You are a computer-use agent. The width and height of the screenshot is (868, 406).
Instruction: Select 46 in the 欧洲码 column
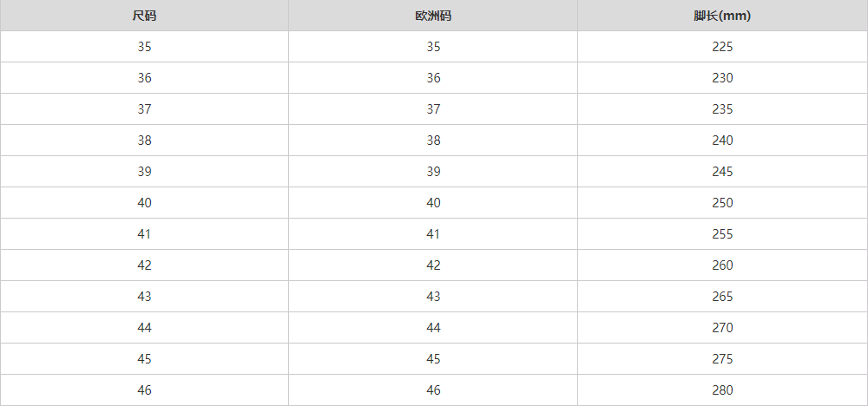[433, 390]
